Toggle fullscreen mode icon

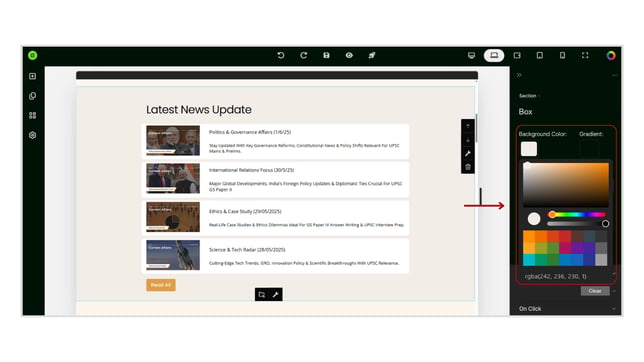pyautogui.click(x=585, y=55)
